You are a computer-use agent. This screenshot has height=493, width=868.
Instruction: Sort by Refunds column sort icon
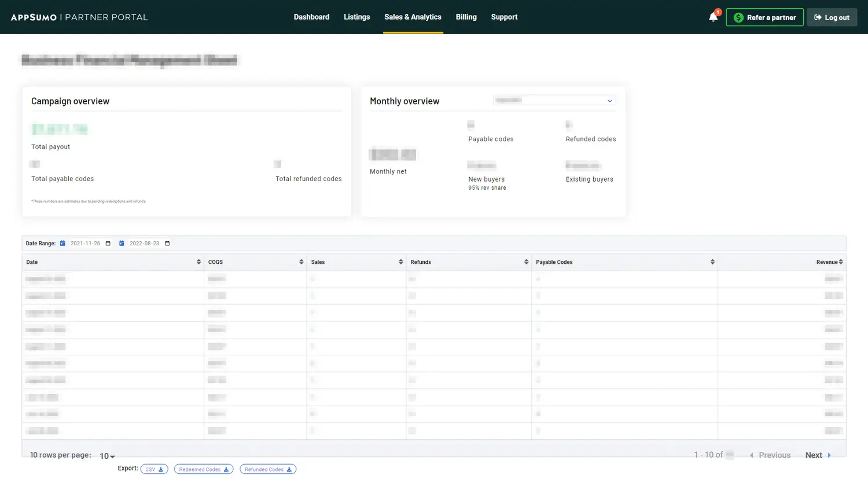[x=526, y=262]
